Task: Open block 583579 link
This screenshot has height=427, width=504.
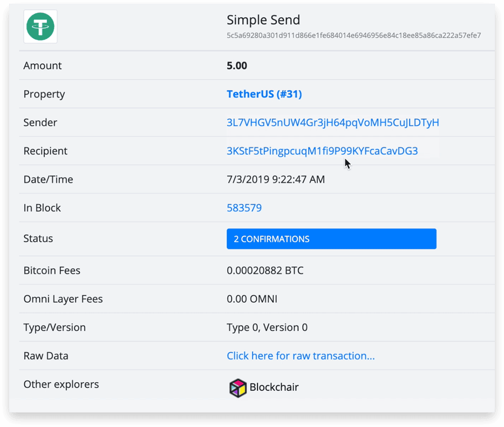Action: (x=244, y=208)
